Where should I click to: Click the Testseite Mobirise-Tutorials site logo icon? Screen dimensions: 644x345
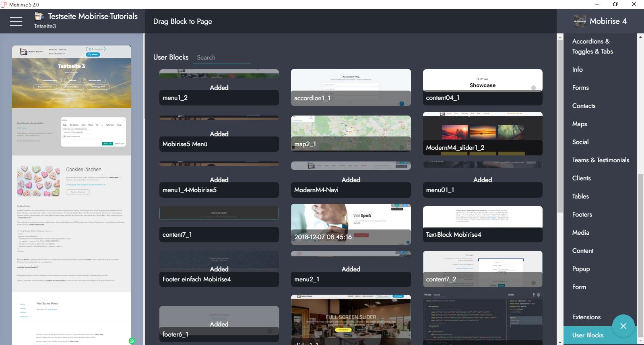coord(39,17)
